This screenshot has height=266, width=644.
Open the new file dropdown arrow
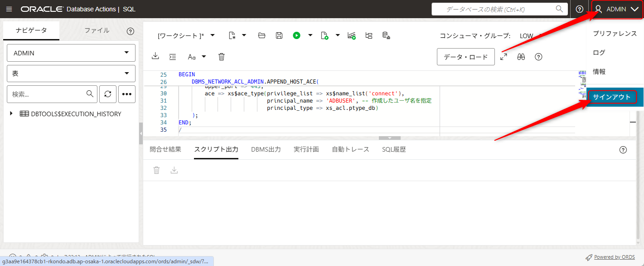[244, 35]
